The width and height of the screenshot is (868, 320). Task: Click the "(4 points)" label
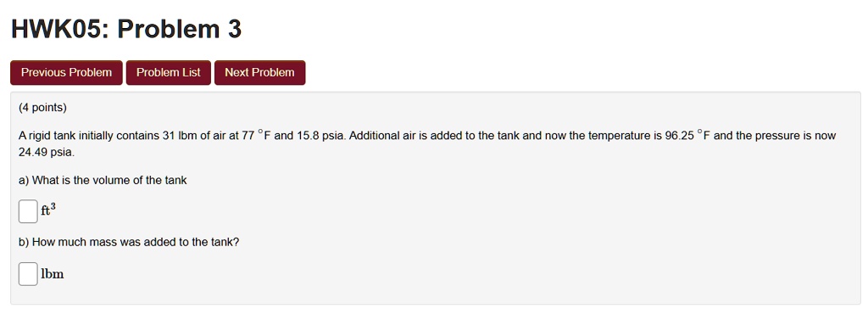pyautogui.click(x=42, y=108)
